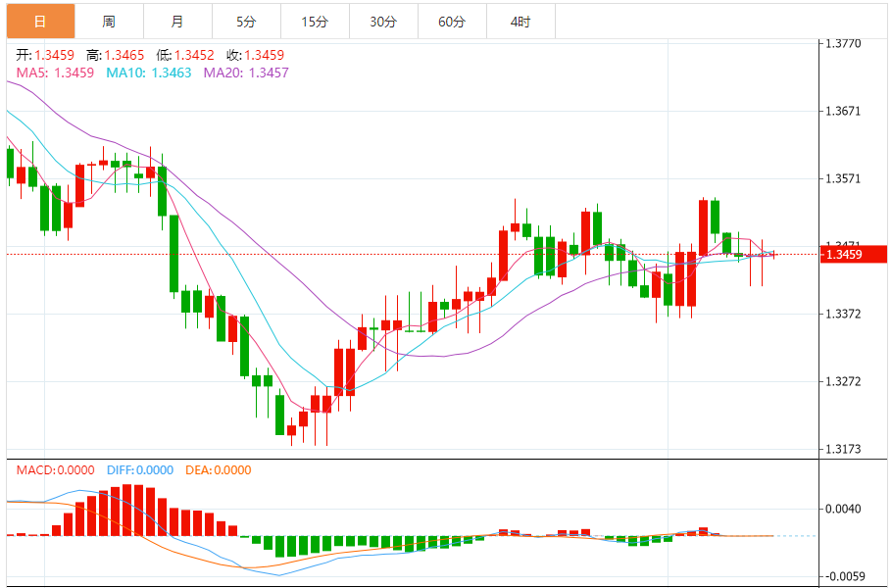The image size is (892, 588).
Task: Click the MA10: 1.3463 indicator label
Action: pos(148,73)
